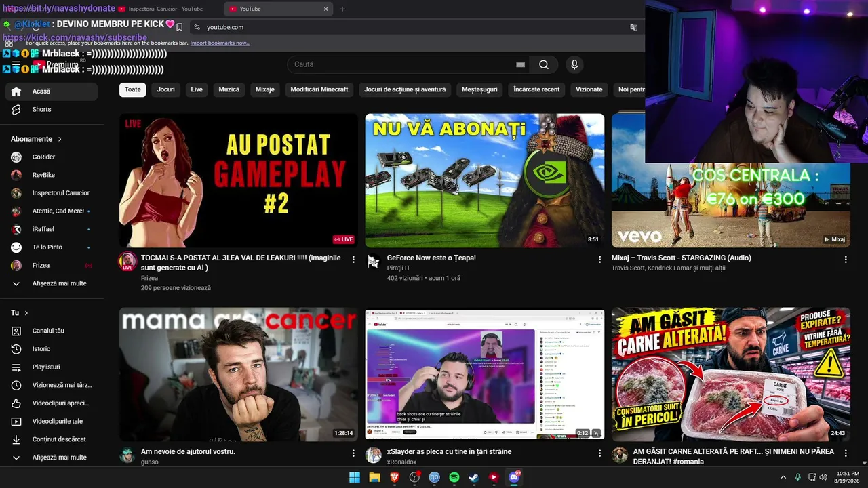Click the translate icon in address bar
The width and height of the screenshot is (868, 488).
(x=633, y=27)
